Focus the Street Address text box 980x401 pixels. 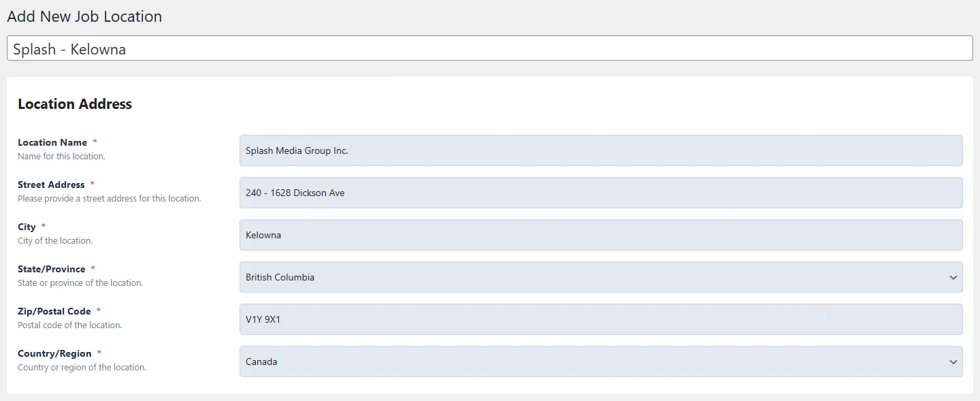600,193
